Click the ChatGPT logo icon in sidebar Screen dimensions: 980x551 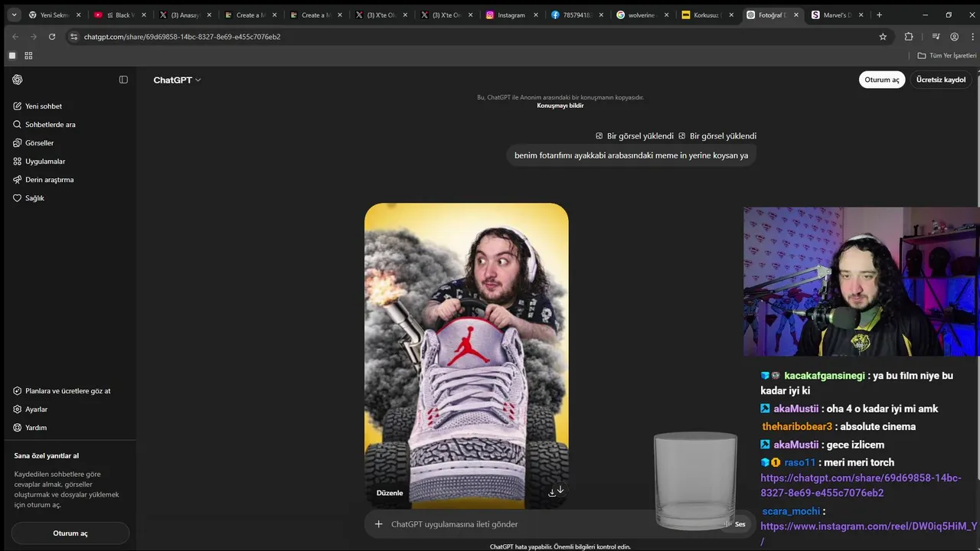point(18,80)
